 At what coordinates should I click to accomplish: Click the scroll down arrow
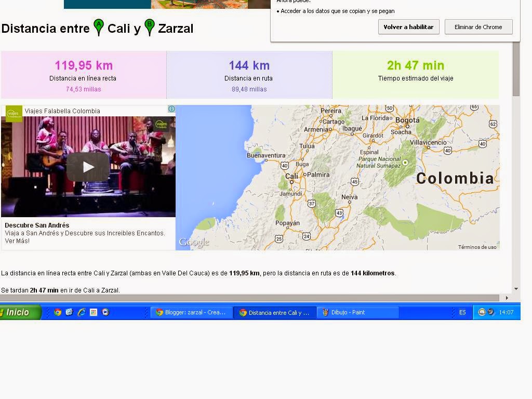point(516,289)
